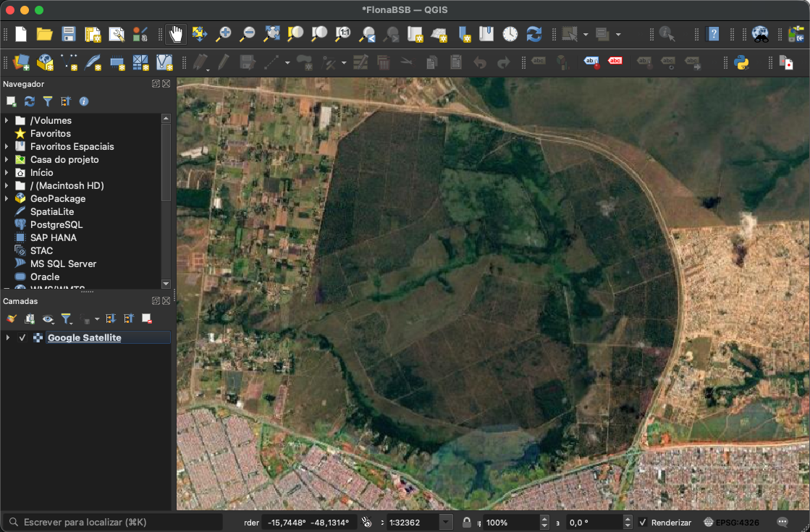Click the New GeoPackage Layer icon

point(45,62)
